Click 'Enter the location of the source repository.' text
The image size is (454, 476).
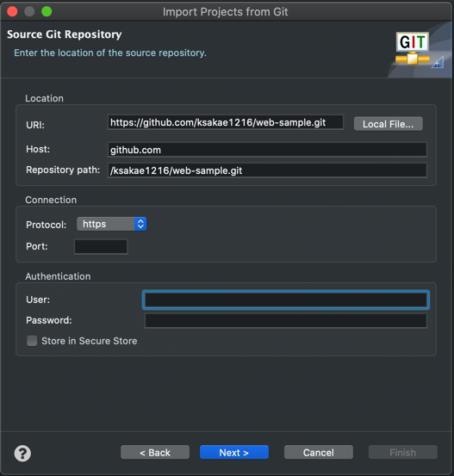click(110, 53)
